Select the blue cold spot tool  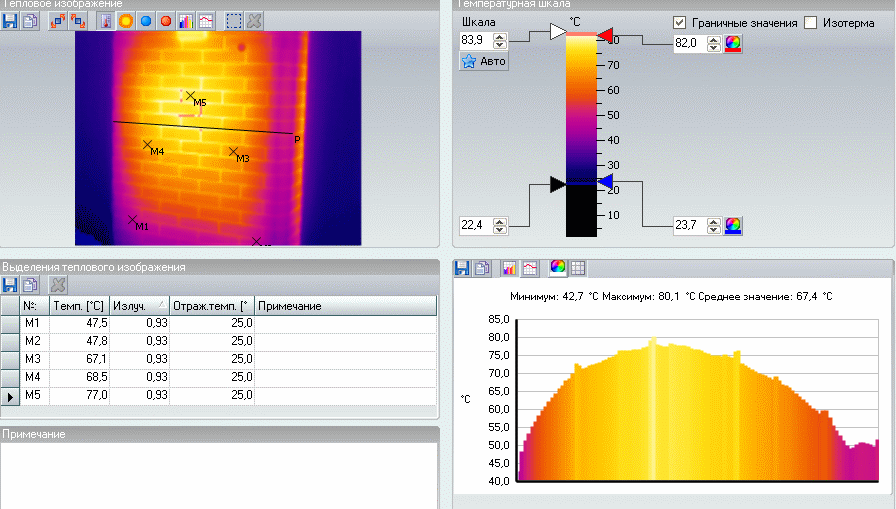pyautogui.click(x=146, y=20)
